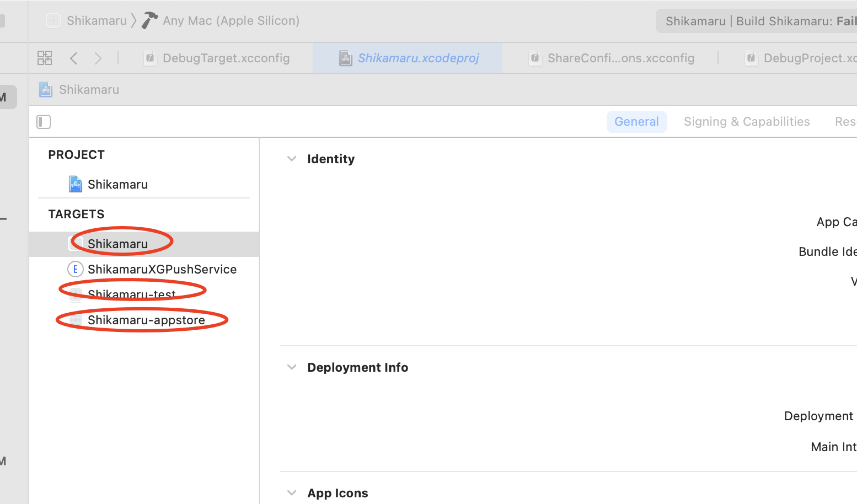
Task: Click the Shikamaru scheme app icon
Action: click(x=53, y=20)
